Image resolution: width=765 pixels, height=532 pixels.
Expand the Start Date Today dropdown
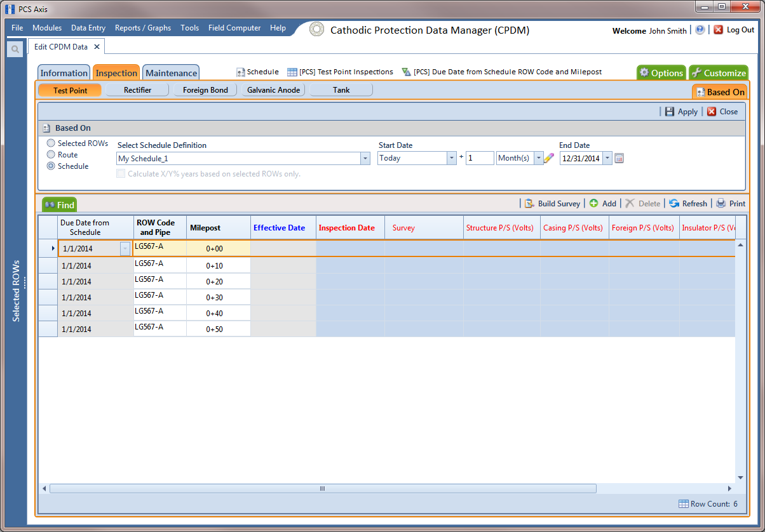coord(452,158)
